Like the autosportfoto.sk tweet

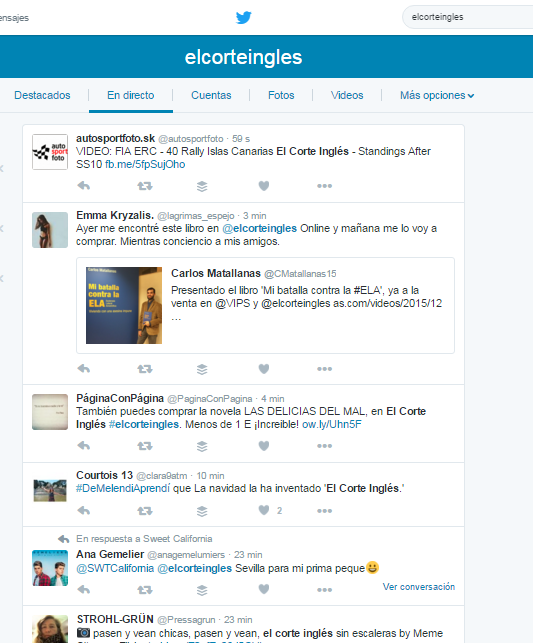tap(264, 186)
